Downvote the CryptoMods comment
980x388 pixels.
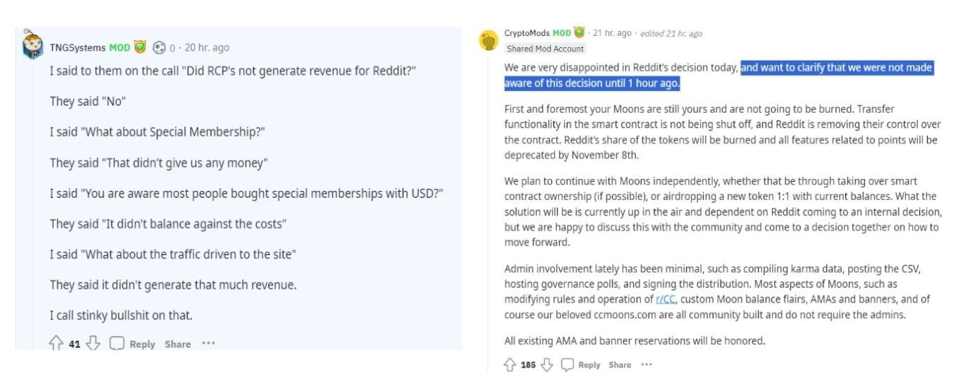(546, 364)
